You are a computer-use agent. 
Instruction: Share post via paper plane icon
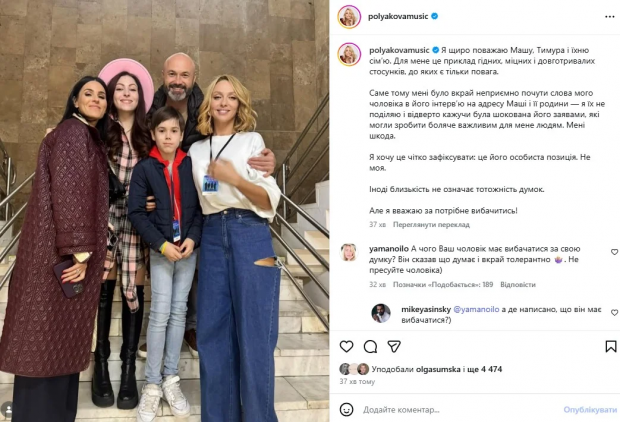coord(394,346)
